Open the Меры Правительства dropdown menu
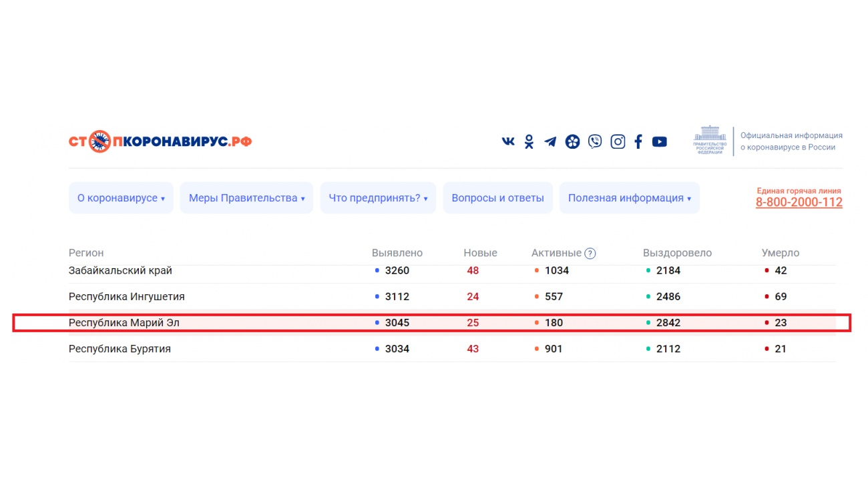This screenshot has height=489, width=868. pyautogui.click(x=246, y=198)
